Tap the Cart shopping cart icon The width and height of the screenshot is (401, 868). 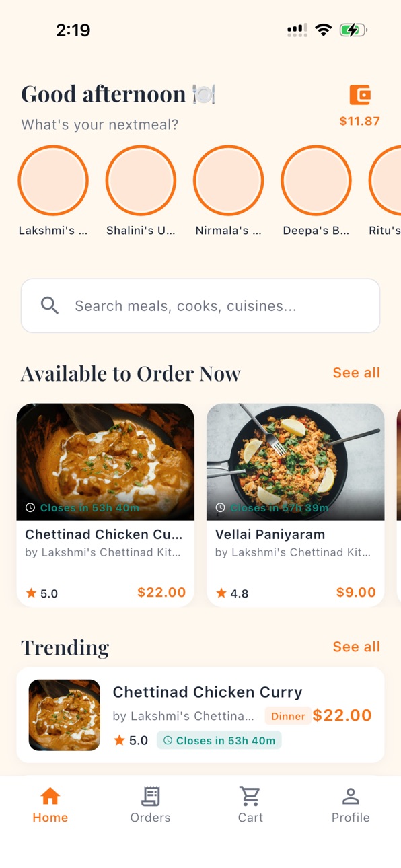click(250, 797)
